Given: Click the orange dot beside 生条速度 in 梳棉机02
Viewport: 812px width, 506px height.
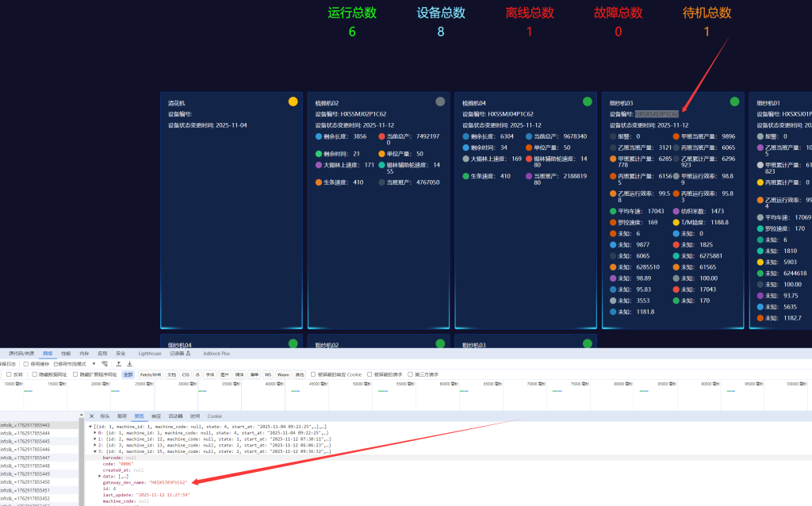Looking at the screenshot, I should click(x=319, y=182).
